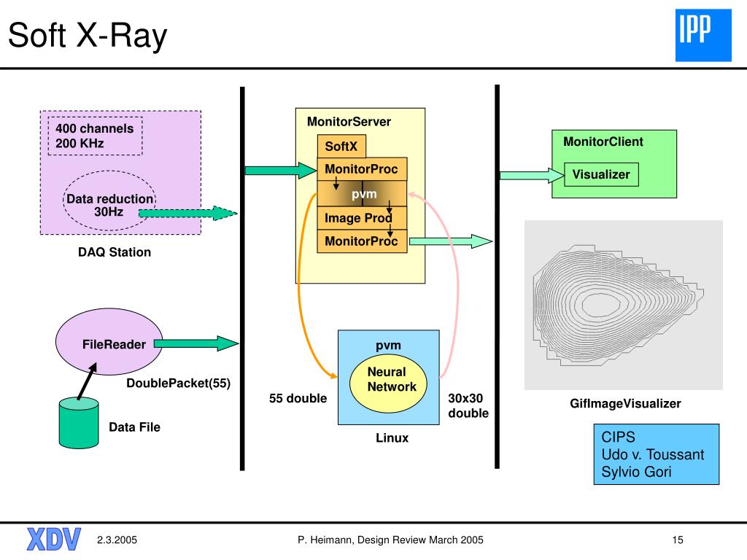Click the IPP logo in the corner
Screen dimensions: 747x560
tap(703, 35)
